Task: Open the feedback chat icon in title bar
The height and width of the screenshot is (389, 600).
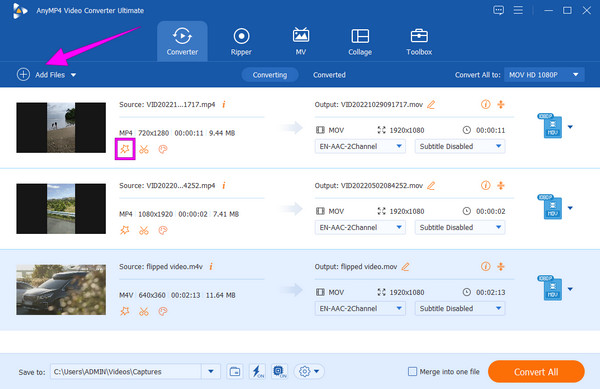Action: (498, 10)
